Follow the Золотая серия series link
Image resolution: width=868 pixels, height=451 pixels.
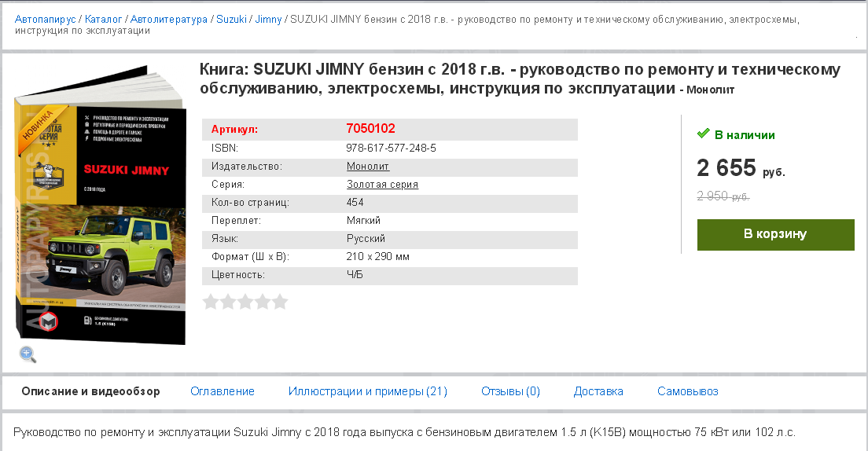382,185
